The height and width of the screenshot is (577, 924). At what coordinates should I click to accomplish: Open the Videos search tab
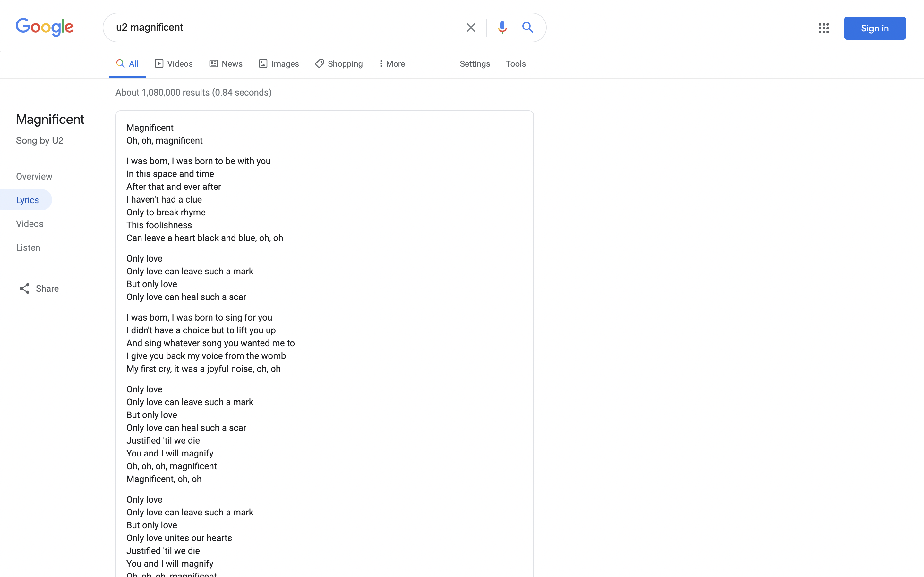point(174,64)
